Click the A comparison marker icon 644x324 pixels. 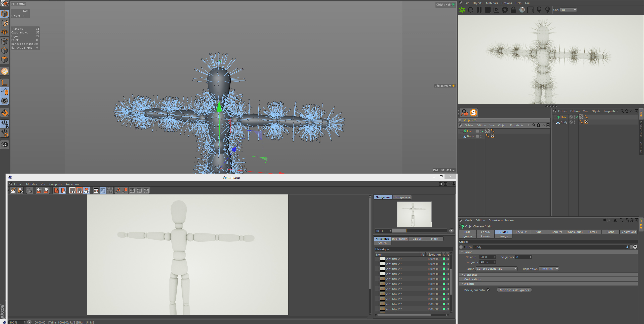118,190
